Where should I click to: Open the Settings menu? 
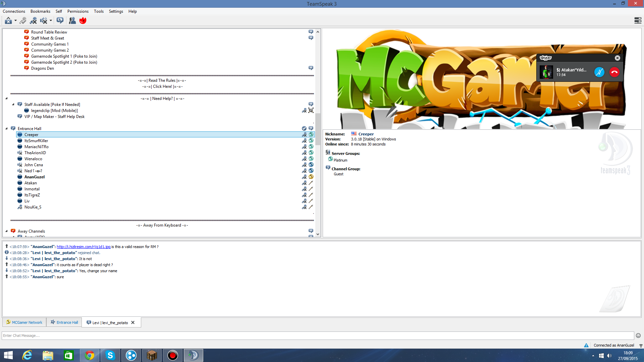coord(116,11)
